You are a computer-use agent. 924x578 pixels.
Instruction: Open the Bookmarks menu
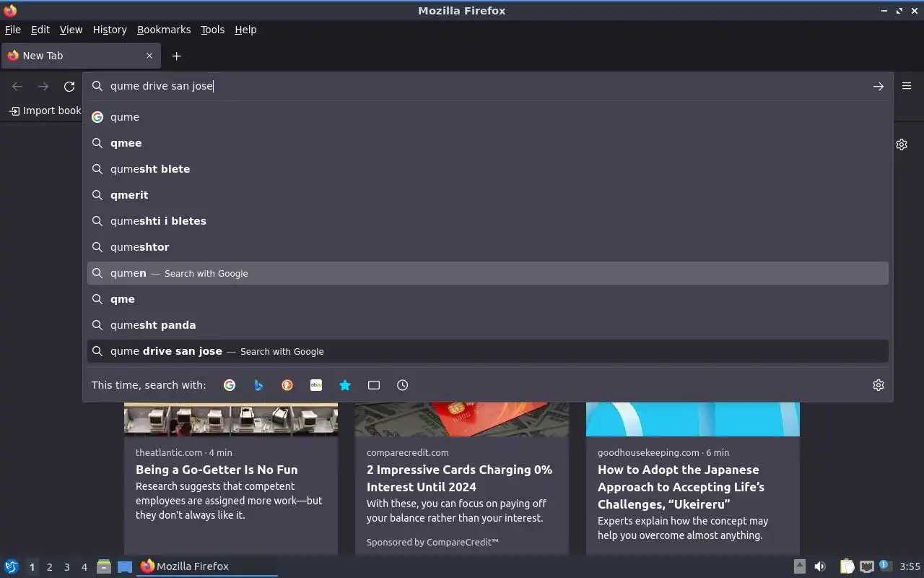[164, 30]
